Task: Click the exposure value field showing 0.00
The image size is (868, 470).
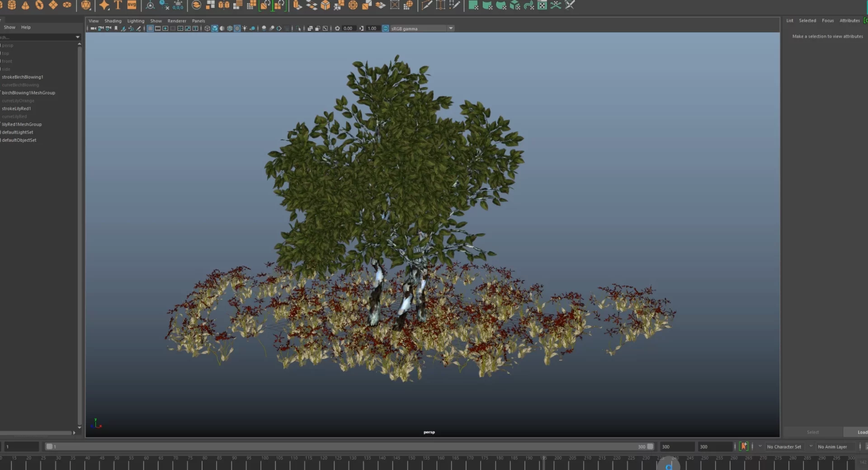Action: coord(349,28)
